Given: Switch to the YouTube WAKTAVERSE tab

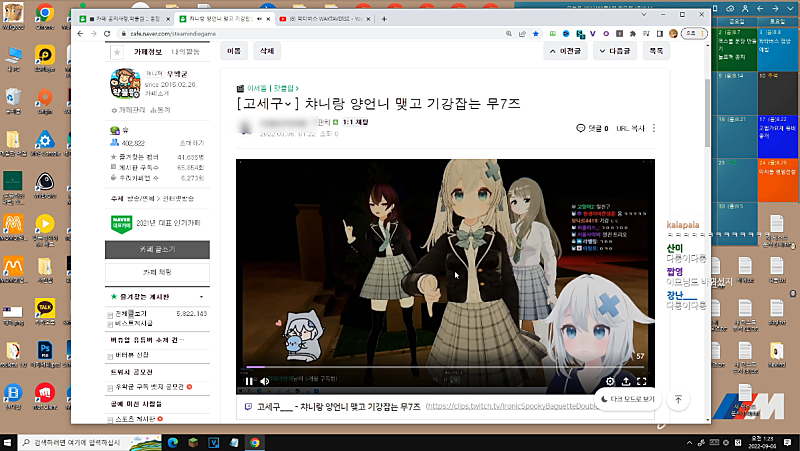Looking at the screenshot, I should pyautogui.click(x=325, y=19).
